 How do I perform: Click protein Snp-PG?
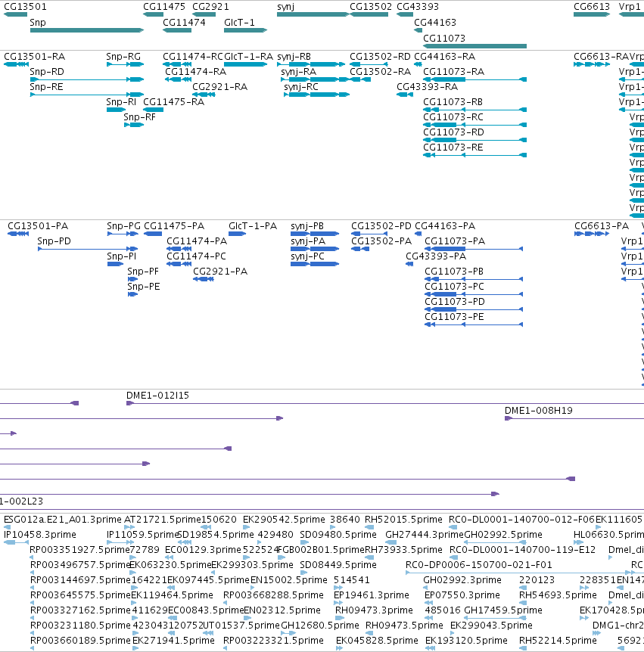tap(123, 234)
